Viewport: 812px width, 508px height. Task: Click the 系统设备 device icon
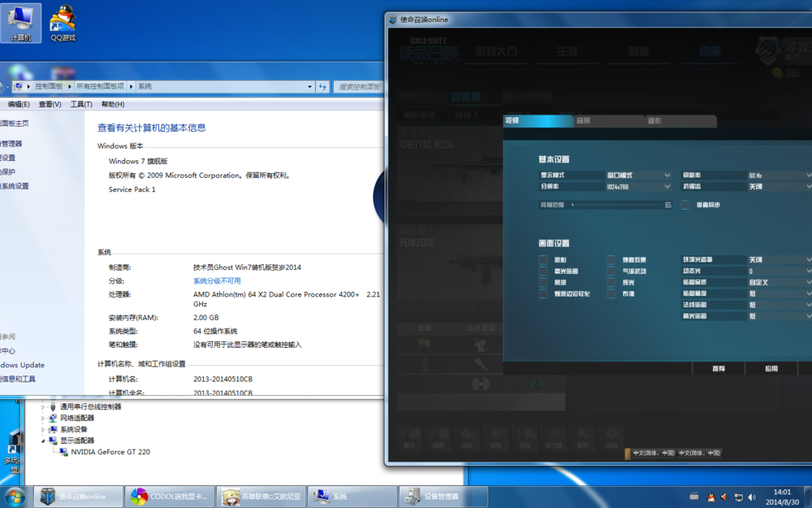[52, 430]
